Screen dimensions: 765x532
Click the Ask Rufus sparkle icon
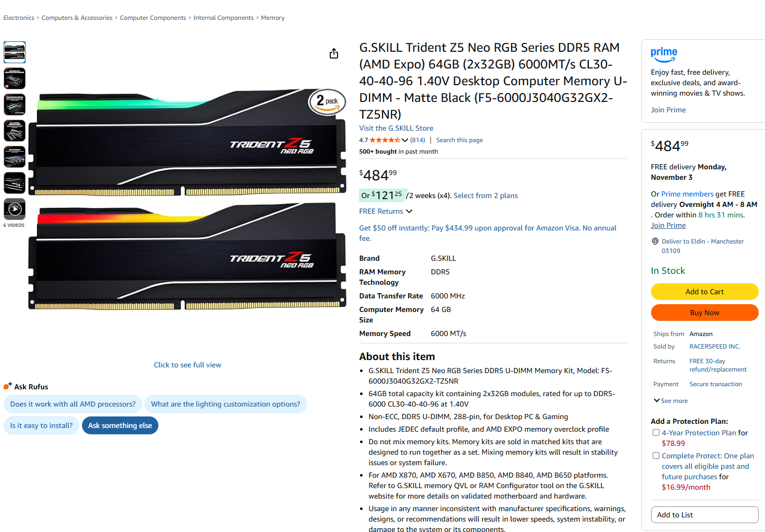click(x=7, y=386)
